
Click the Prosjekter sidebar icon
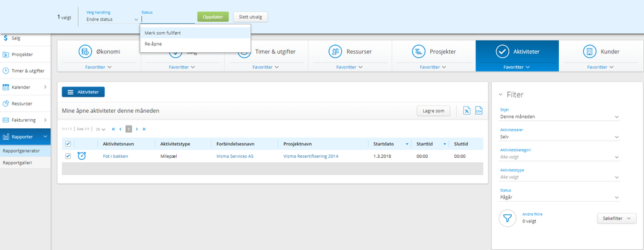click(x=6, y=55)
